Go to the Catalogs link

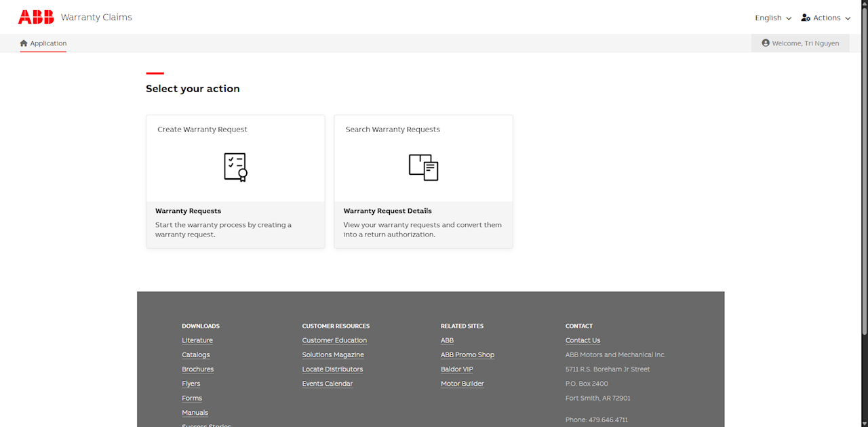tap(196, 354)
